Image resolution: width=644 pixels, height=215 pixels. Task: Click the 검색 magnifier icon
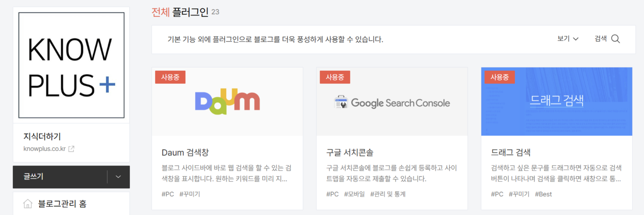(616, 39)
